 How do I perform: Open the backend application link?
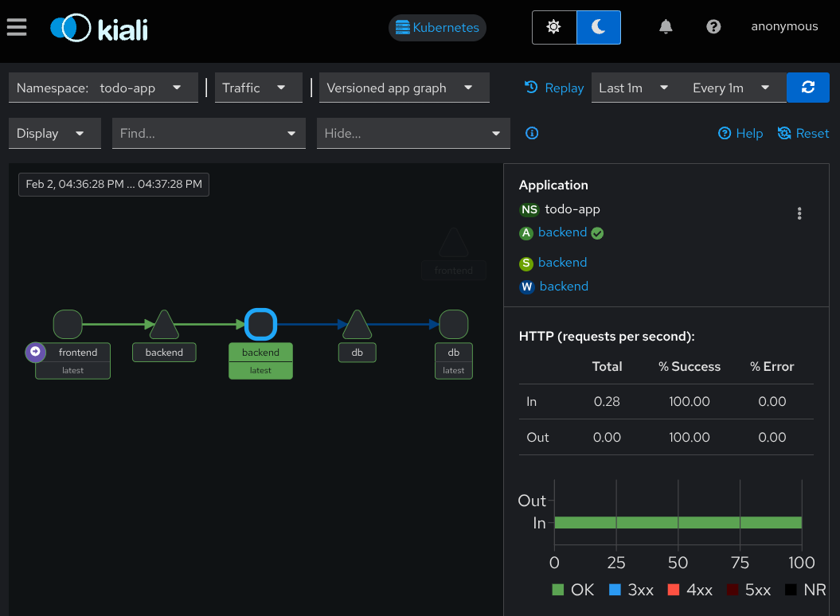tap(562, 232)
